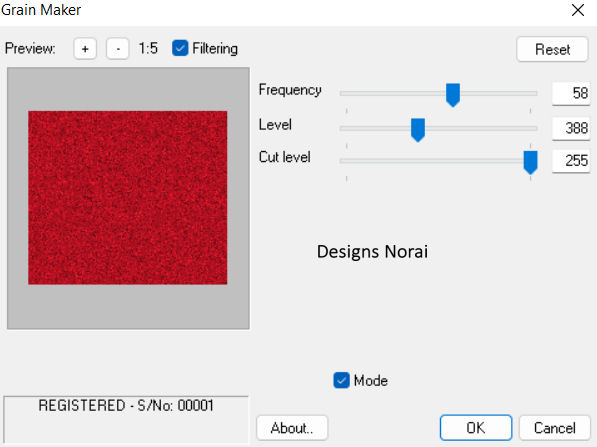Click the Level value field showing 388
597x447 pixels.
571,128
